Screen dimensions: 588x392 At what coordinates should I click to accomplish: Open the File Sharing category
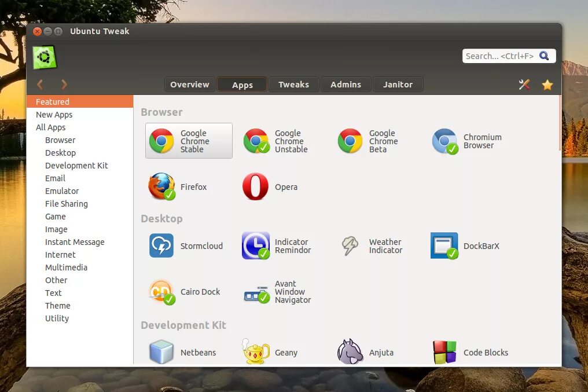tap(80, 204)
